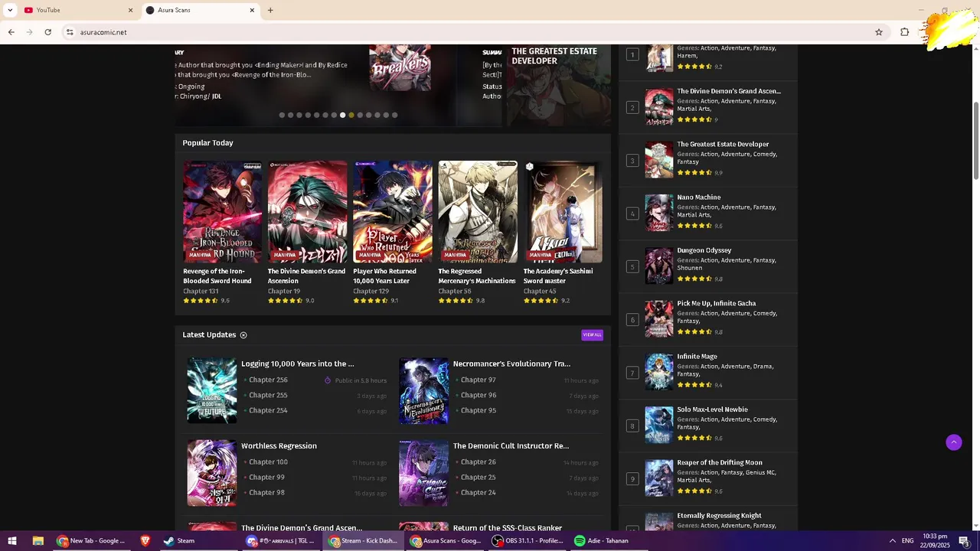Open Reaper of the Drifting Moon ranking entry
Image resolution: width=980 pixels, height=551 pixels.
pyautogui.click(x=720, y=462)
